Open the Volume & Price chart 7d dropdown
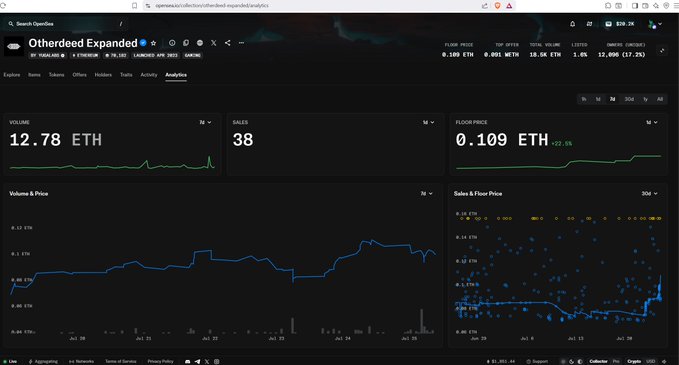This screenshot has height=365, width=679. coord(427,194)
